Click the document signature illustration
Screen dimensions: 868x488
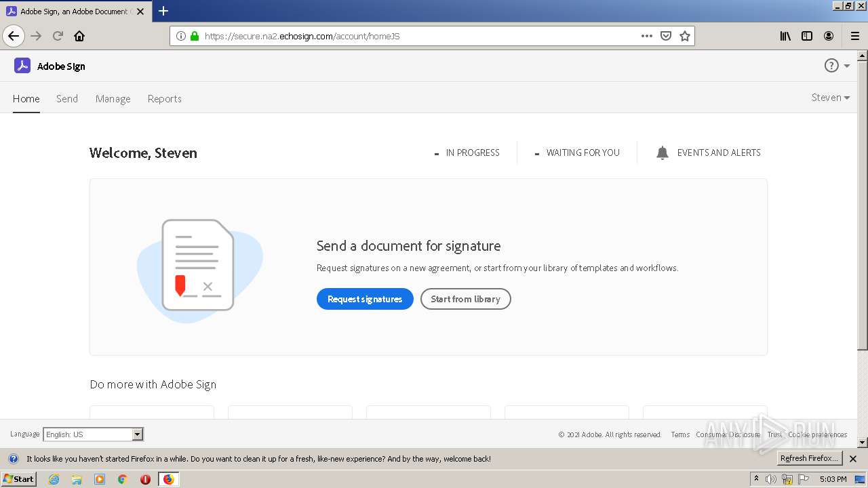coord(199,270)
